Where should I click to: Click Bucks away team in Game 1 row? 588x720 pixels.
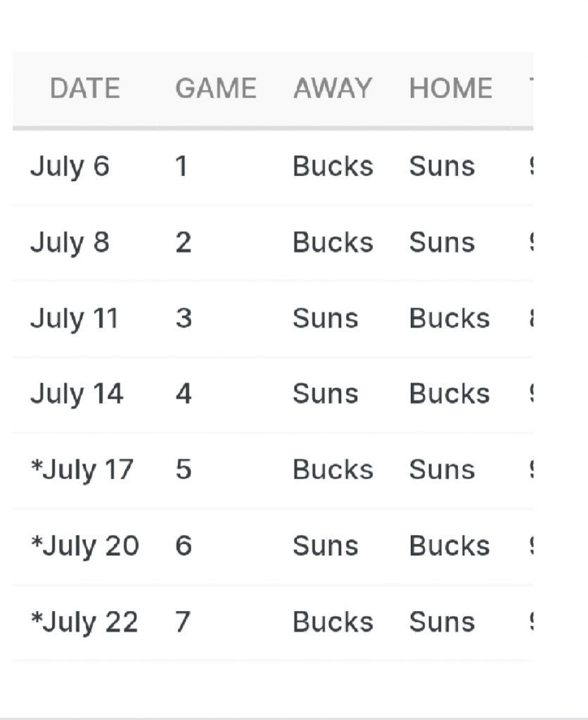tap(333, 167)
